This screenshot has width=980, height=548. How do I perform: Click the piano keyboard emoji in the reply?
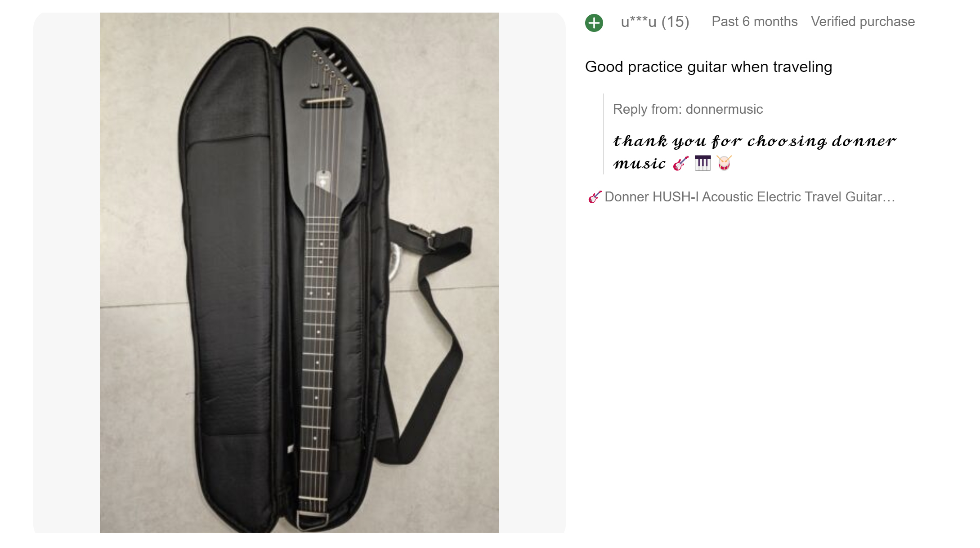coord(703,163)
